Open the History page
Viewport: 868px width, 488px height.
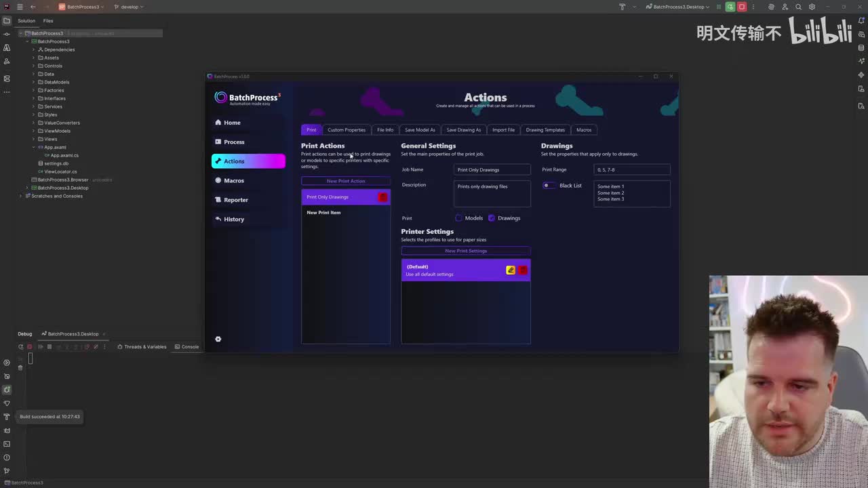(248, 219)
